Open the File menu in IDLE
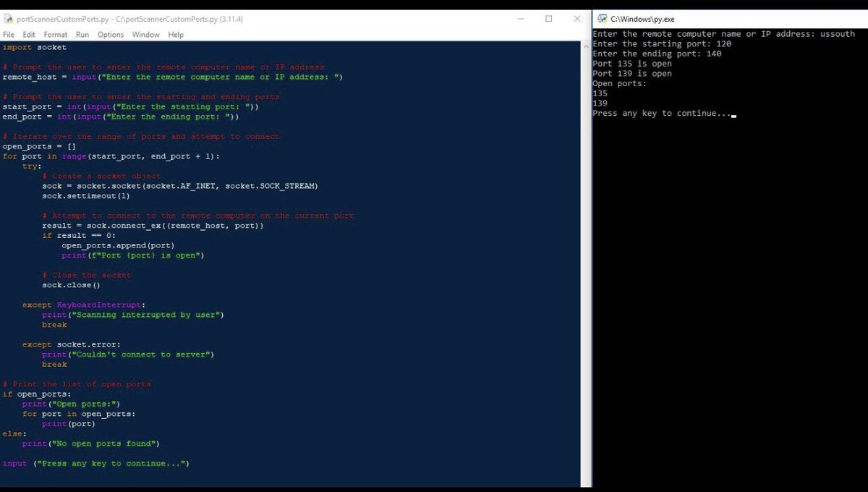 click(9, 34)
